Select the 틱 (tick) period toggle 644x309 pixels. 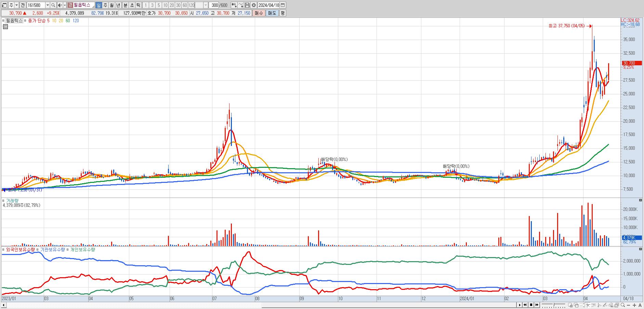(138, 5)
